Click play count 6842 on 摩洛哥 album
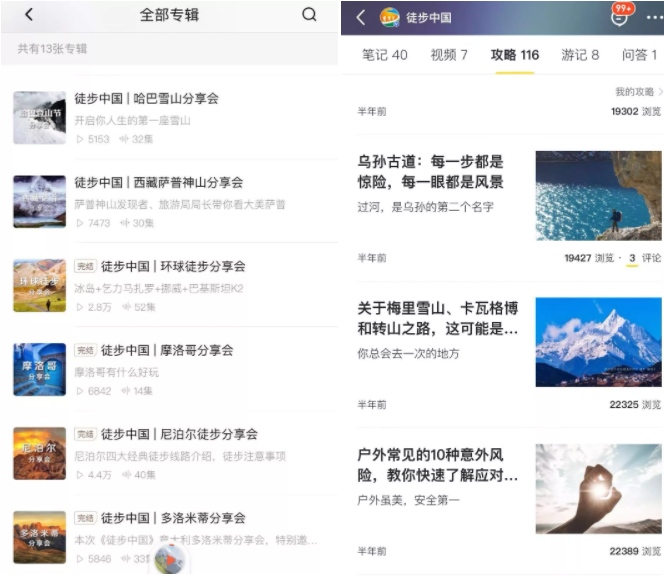The image size is (664, 576). [94, 390]
